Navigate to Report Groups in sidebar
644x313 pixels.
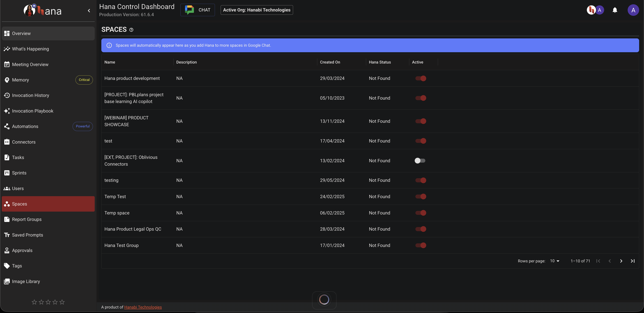(x=27, y=219)
